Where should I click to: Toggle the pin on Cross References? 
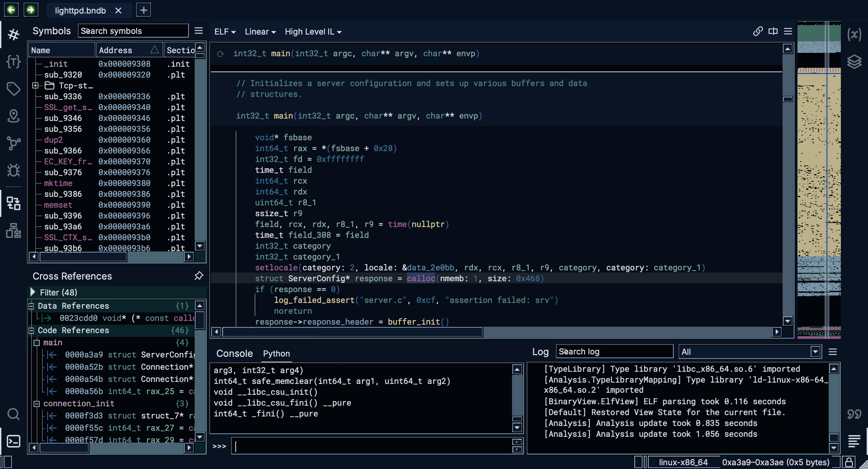[199, 276]
